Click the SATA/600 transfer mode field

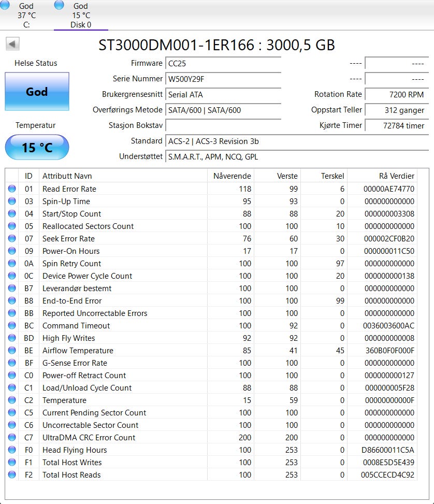pos(223,110)
